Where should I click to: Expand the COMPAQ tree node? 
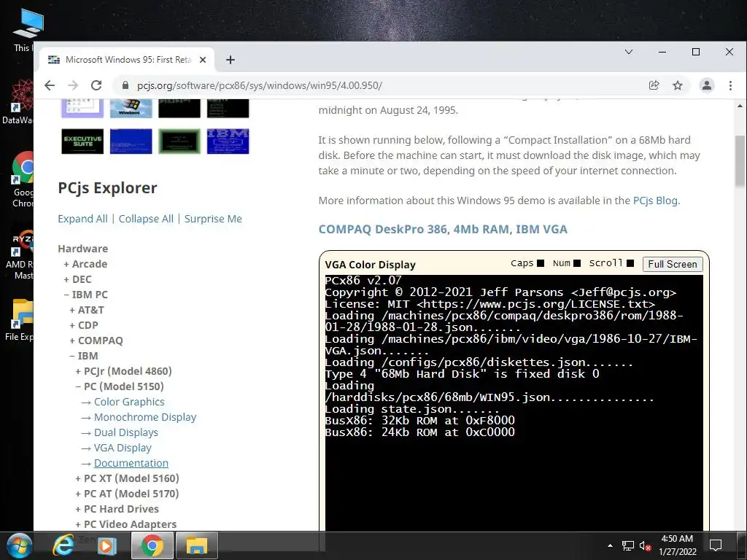pos(96,340)
